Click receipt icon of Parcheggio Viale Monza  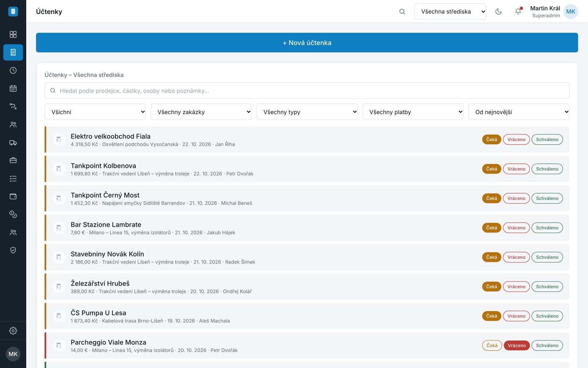pyautogui.click(x=58, y=346)
